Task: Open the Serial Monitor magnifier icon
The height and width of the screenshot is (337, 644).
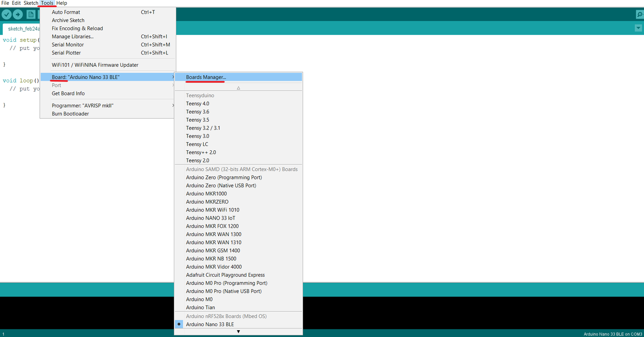Action: pyautogui.click(x=639, y=14)
